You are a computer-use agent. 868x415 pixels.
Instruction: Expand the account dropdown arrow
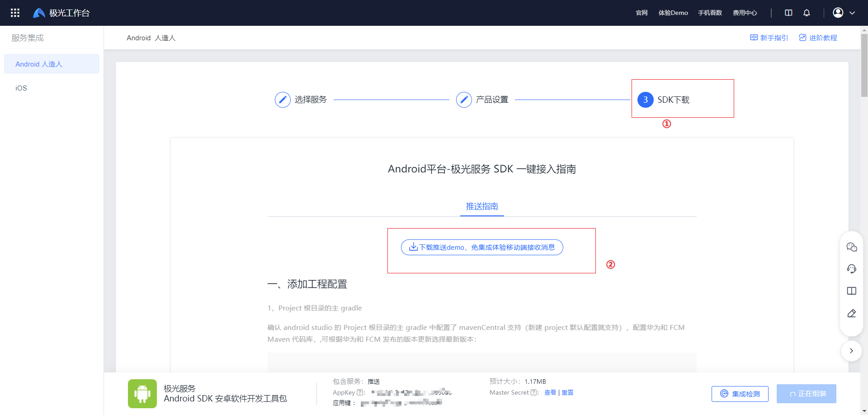coord(852,13)
